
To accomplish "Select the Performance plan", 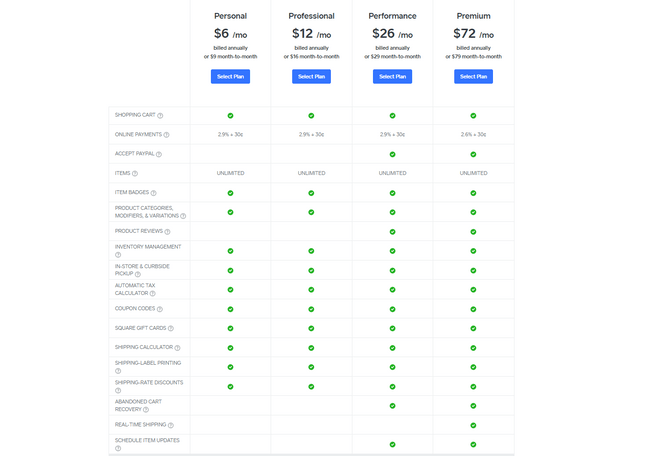I will click(x=392, y=76).
